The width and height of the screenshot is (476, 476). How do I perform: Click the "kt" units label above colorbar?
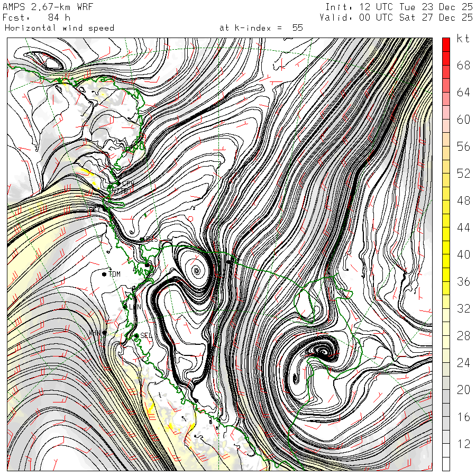point(463,39)
